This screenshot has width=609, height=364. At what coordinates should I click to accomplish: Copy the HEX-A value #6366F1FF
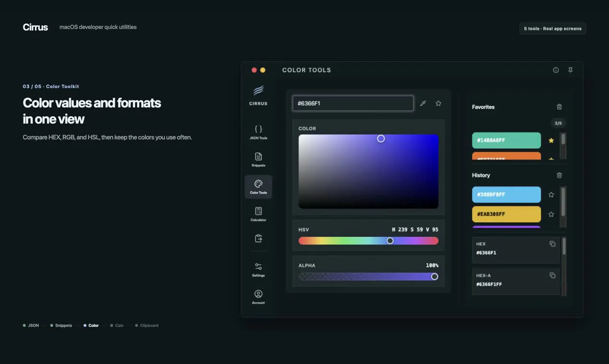[552, 275]
